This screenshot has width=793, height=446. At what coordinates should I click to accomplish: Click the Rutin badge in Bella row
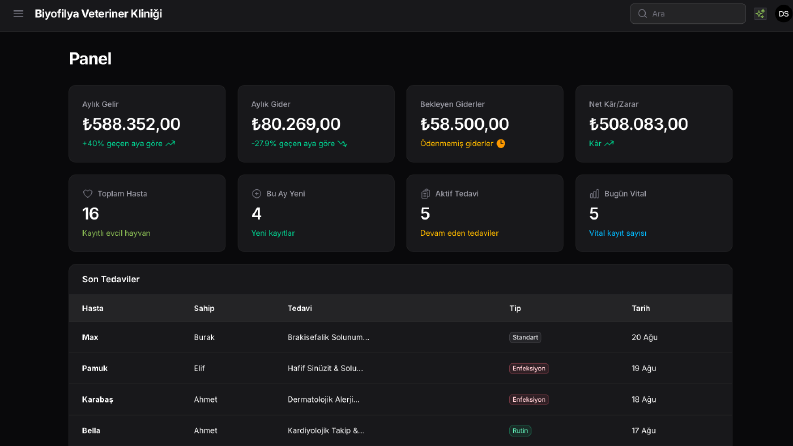[x=520, y=431]
